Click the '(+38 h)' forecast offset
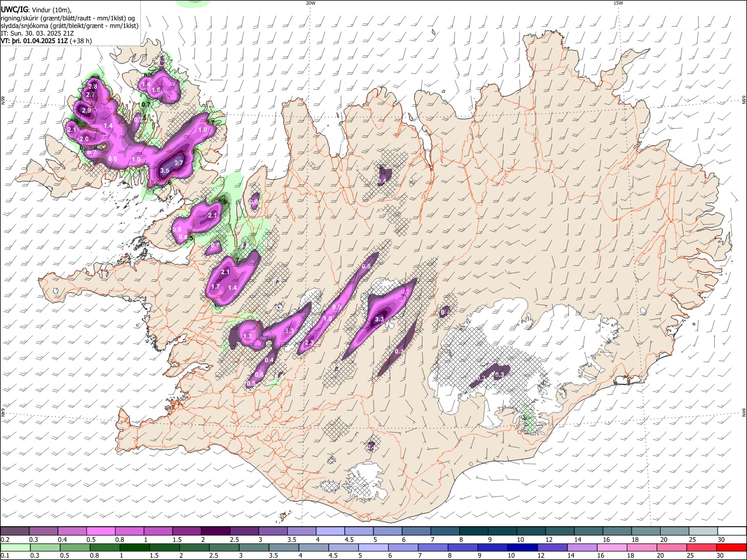 click(x=81, y=41)
